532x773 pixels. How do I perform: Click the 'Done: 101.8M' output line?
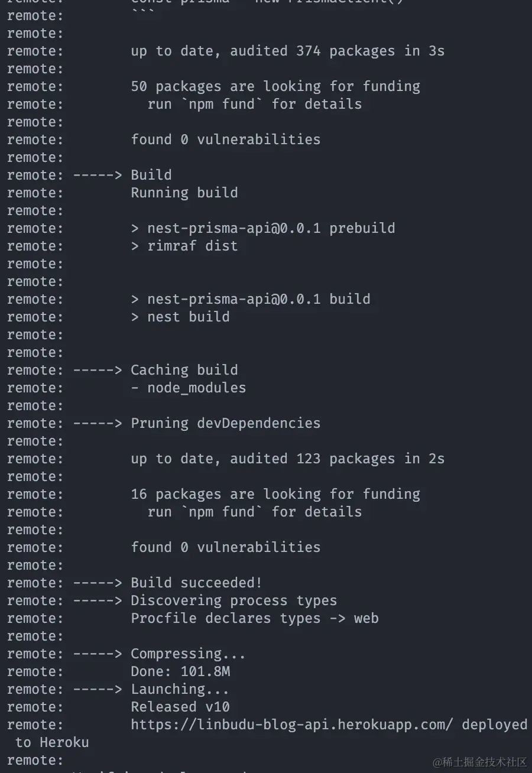coord(180,671)
